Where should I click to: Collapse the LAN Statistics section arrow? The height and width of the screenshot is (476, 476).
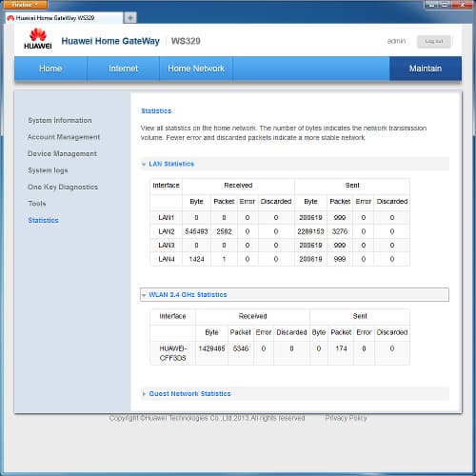pos(144,164)
